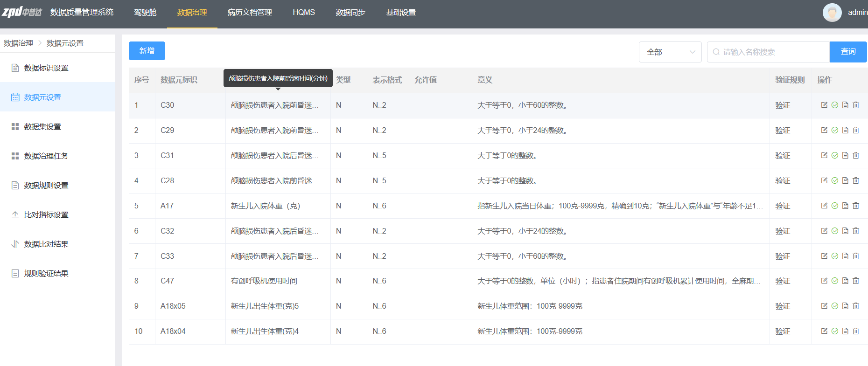
Task: Open 数据集设置 in the sidebar
Action: click(57, 126)
